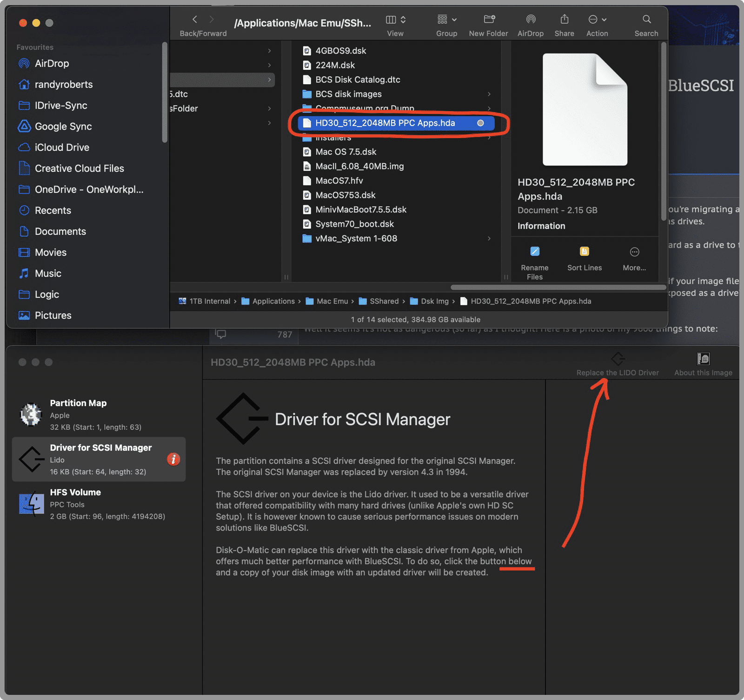The width and height of the screenshot is (744, 700).
Task: Click the Replace the LIDO Driver icon
Action: tap(618, 359)
